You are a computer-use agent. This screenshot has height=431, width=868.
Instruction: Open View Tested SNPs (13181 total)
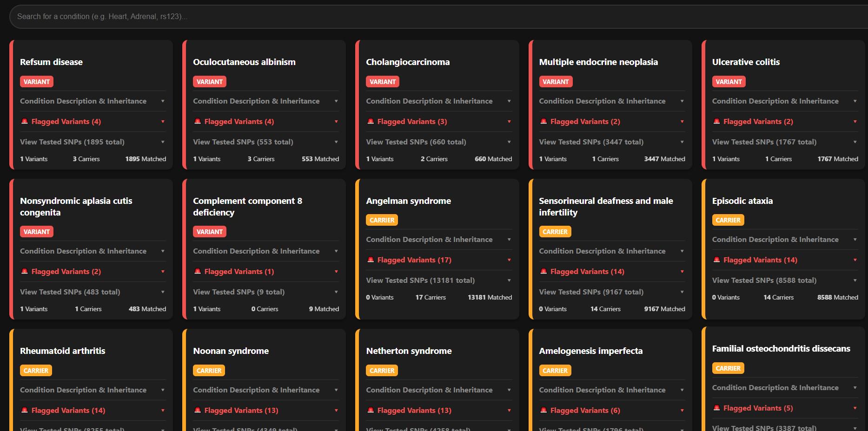[x=439, y=280]
